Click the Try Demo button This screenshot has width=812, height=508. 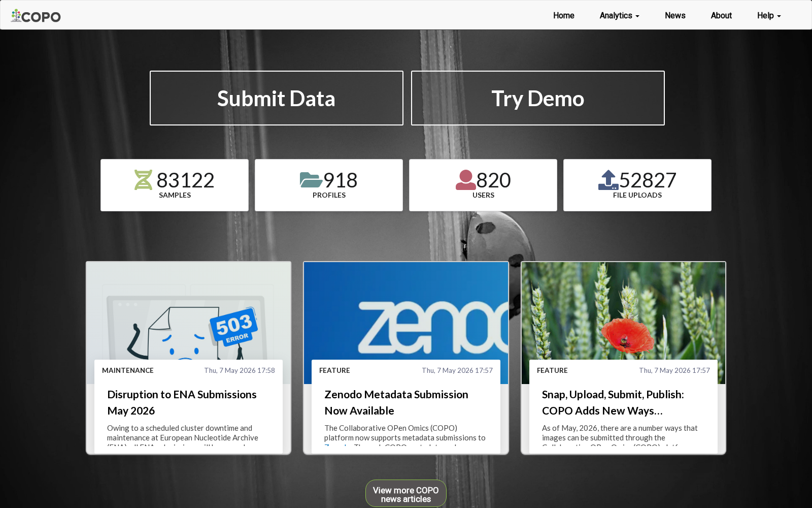pos(538,98)
